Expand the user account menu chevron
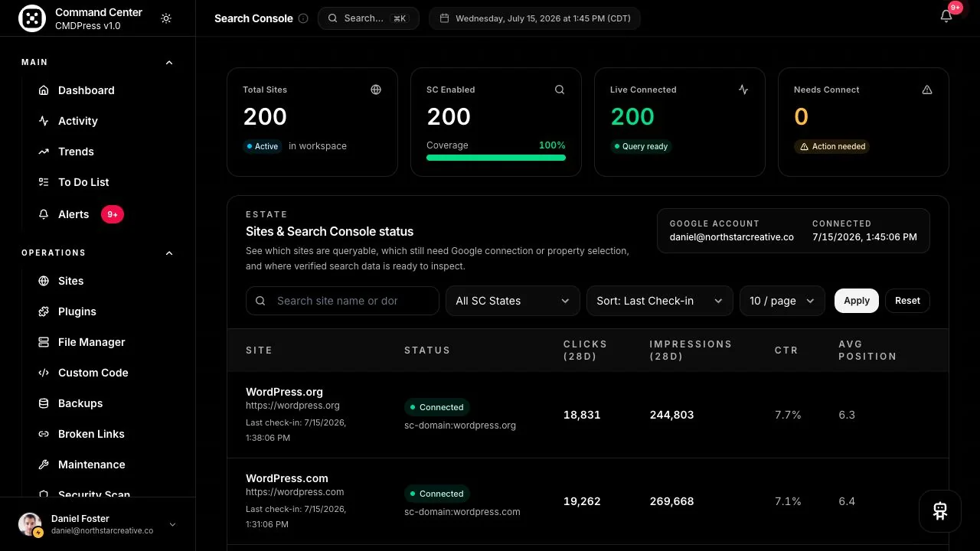The width and height of the screenshot is (980, 551). pos(172,524)
